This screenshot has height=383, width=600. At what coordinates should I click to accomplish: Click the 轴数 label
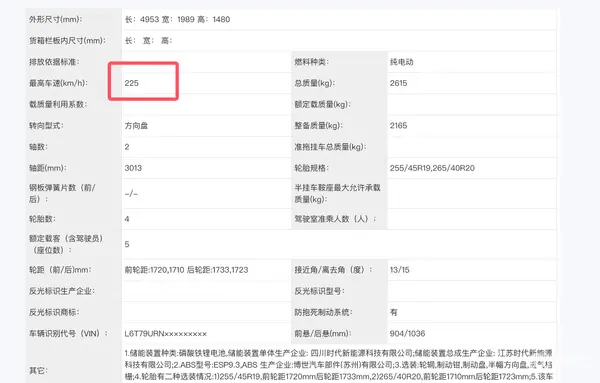click(x=39, y=147)
